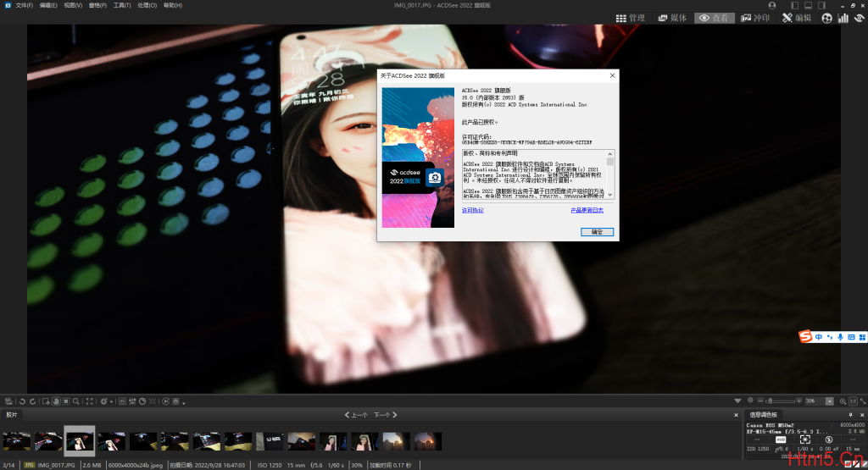The height and width of the screenshot is (470, 868).
Task: Pin the 信息调色板 panel
Action: click(x=850, y=415)
